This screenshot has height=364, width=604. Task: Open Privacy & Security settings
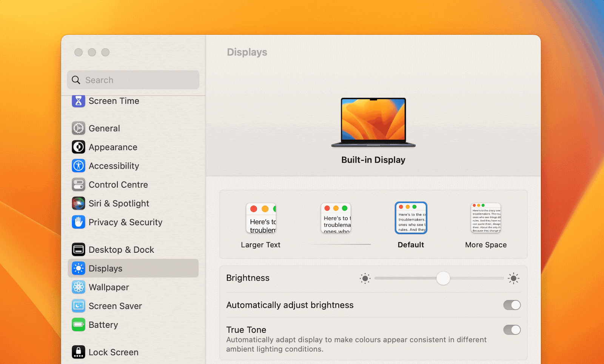tap(133, 222)
